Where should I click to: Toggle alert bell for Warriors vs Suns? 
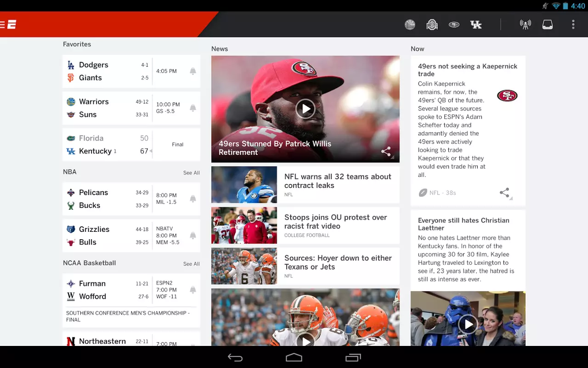193,108
